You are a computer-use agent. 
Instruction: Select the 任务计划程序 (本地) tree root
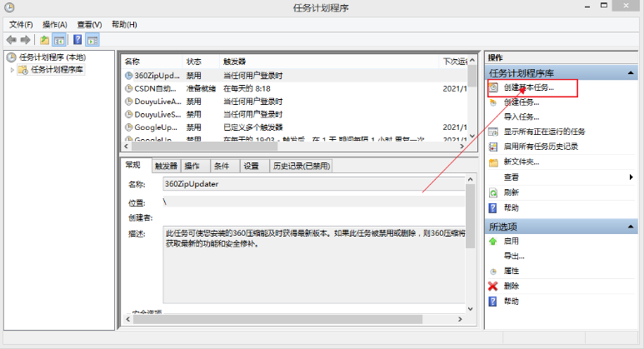pos(52,57)
